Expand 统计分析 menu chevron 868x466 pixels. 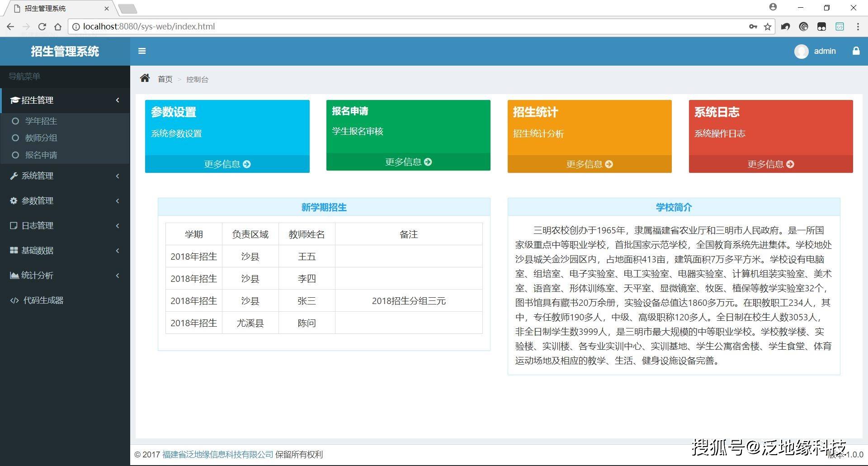pyautogui.click(x=118, y=275)
